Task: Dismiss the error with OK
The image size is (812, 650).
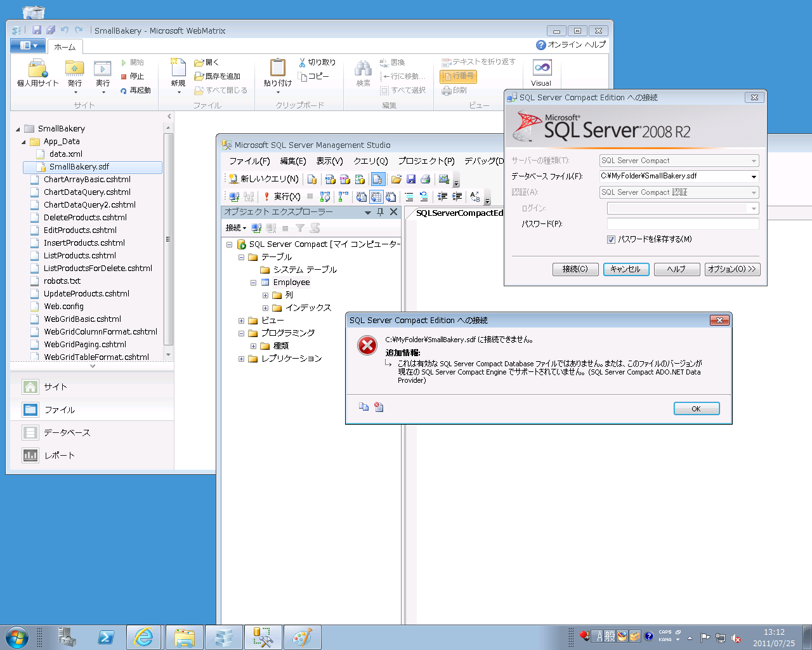Action: tap(696, 408)
